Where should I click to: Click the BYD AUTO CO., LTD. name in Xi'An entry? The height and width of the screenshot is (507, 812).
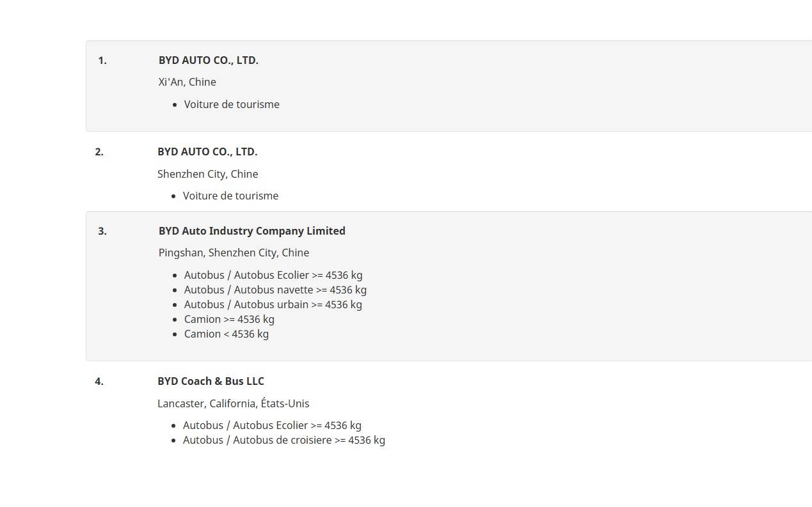coord(208,60)
